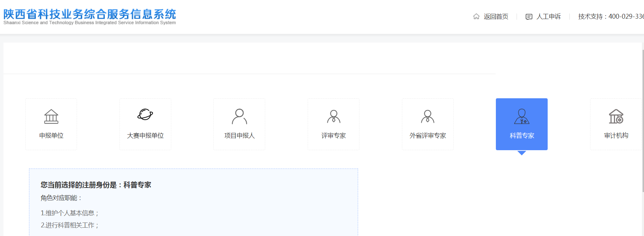Select the 外省评审专家 person icon
This screenshot has height=236, width=644.
tap(427, 117)
